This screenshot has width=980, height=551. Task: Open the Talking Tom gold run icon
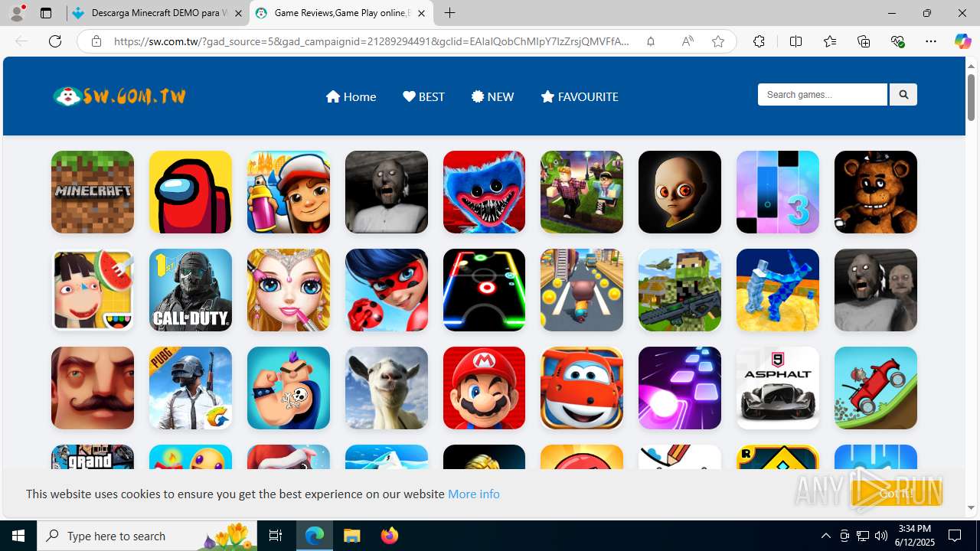(582, 290)
